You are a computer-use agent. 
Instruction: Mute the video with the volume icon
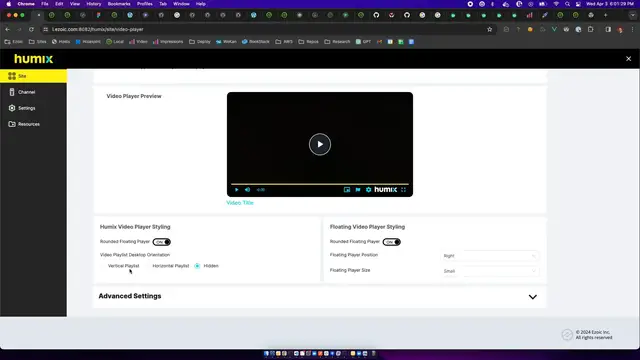click(x=247, y=190)
